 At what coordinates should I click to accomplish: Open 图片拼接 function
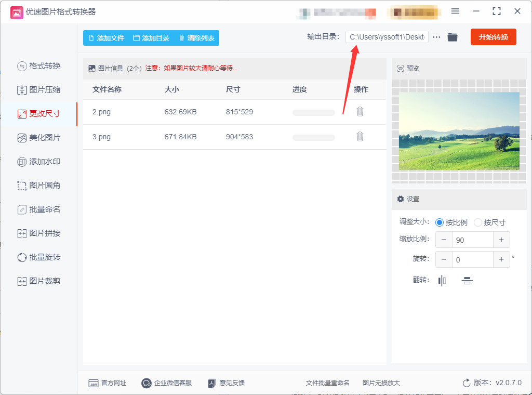click(38, 233)
